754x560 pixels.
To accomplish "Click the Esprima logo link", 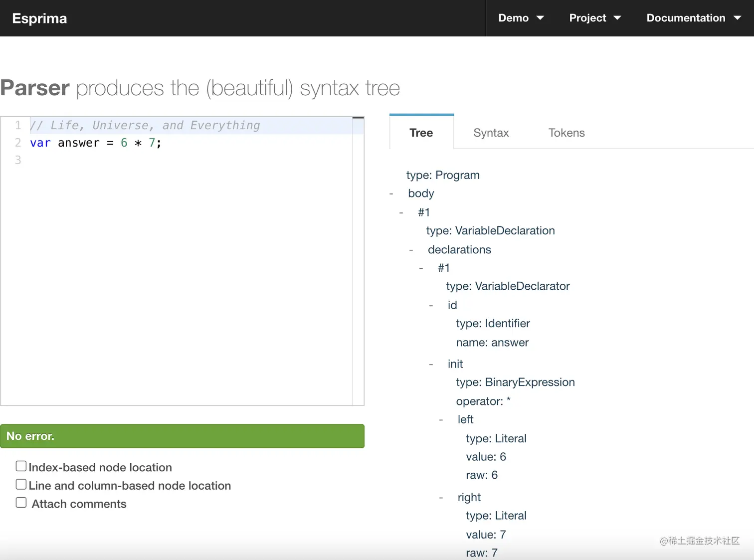I will (x=39, y=18).
